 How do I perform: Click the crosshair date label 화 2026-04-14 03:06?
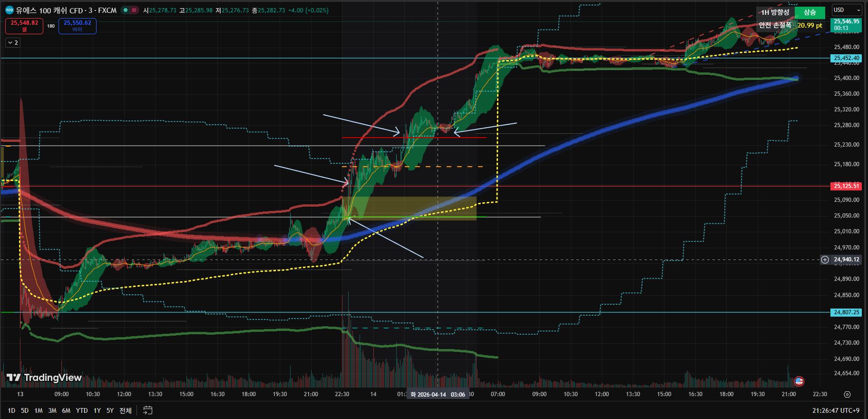coord(438,395)
